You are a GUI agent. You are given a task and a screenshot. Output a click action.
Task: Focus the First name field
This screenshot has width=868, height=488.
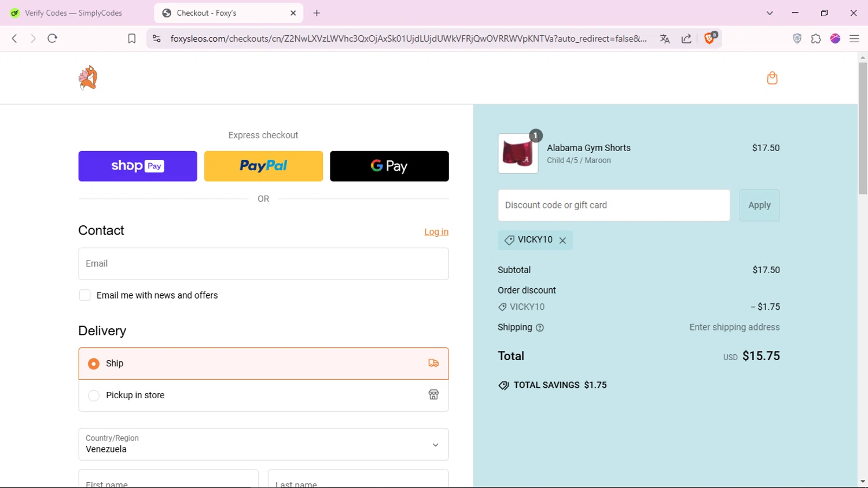click(168, 479)
